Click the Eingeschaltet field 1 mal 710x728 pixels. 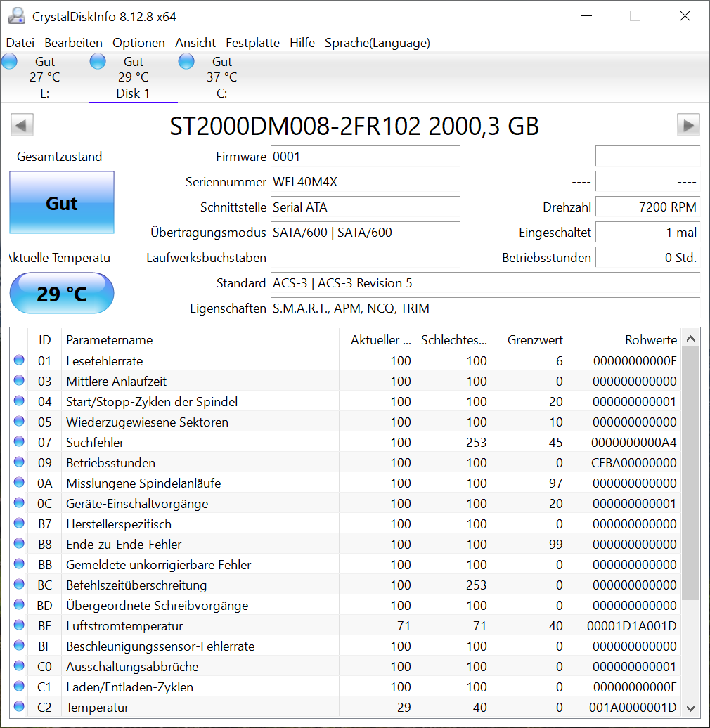(x=647, y=232)
